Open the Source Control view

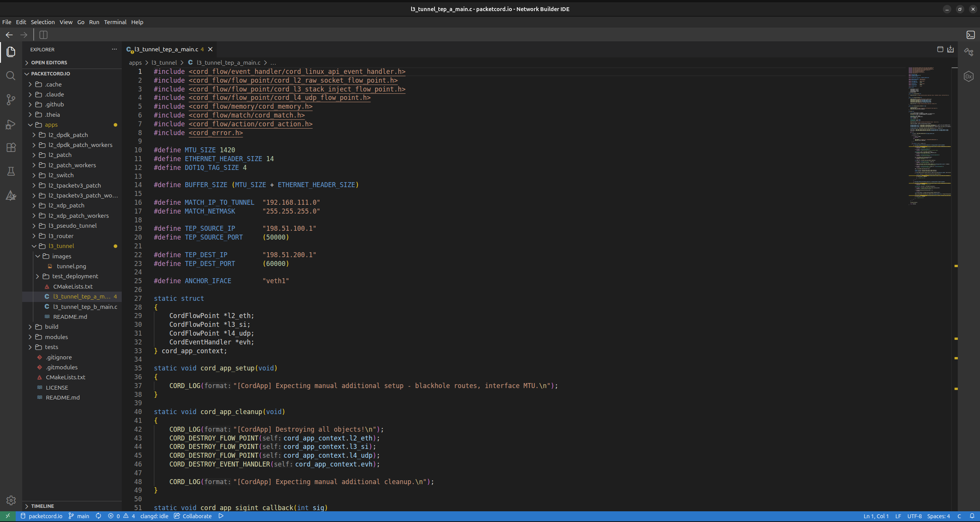tap(11, 100)
